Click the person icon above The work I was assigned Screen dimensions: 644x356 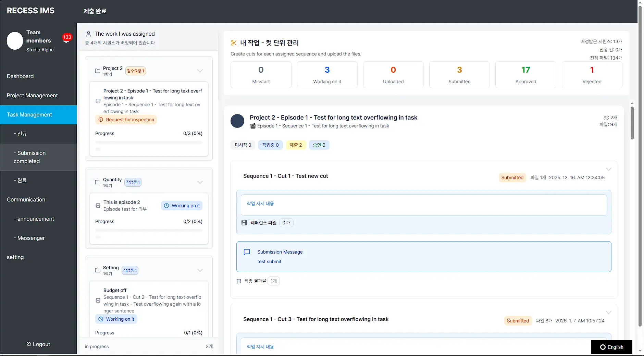[89, 34]
